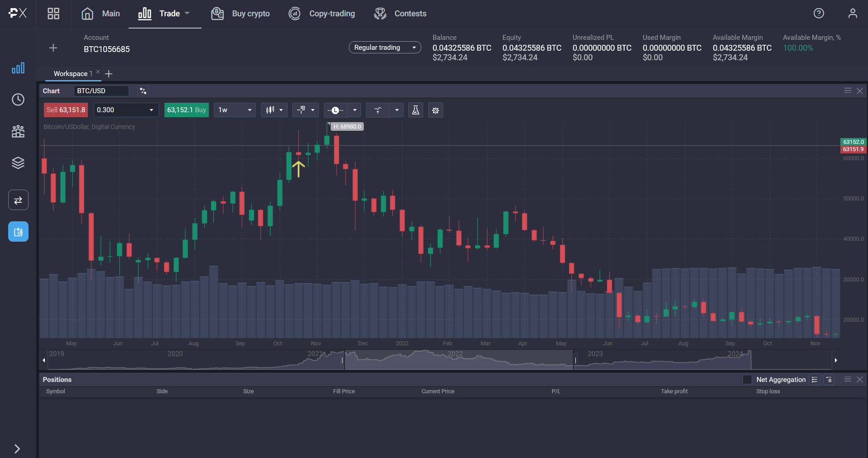The image size is (868, 458).
Task: Open chart settings gear icon
Action: (x=435, y=110)
